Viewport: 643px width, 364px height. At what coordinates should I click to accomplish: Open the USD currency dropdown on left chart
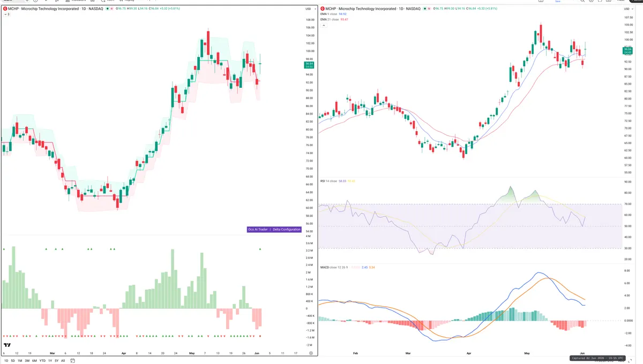click(310, 9)
